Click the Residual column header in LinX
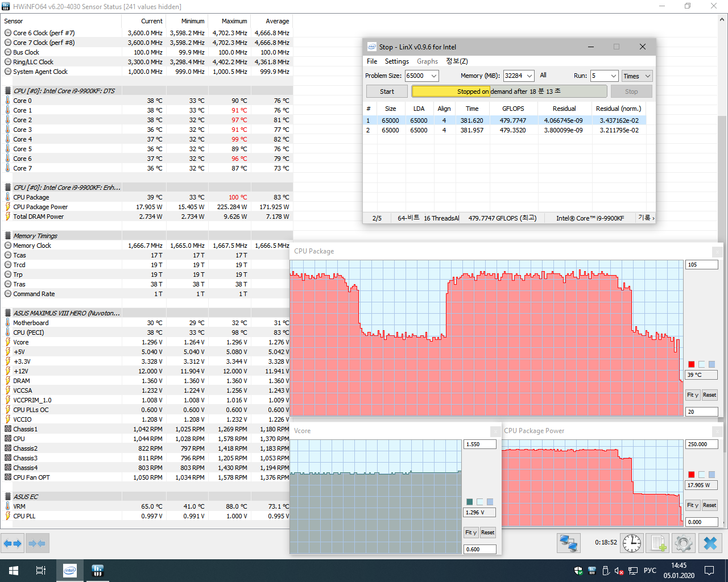Screen dimensions: 728x582 point(564,109)
